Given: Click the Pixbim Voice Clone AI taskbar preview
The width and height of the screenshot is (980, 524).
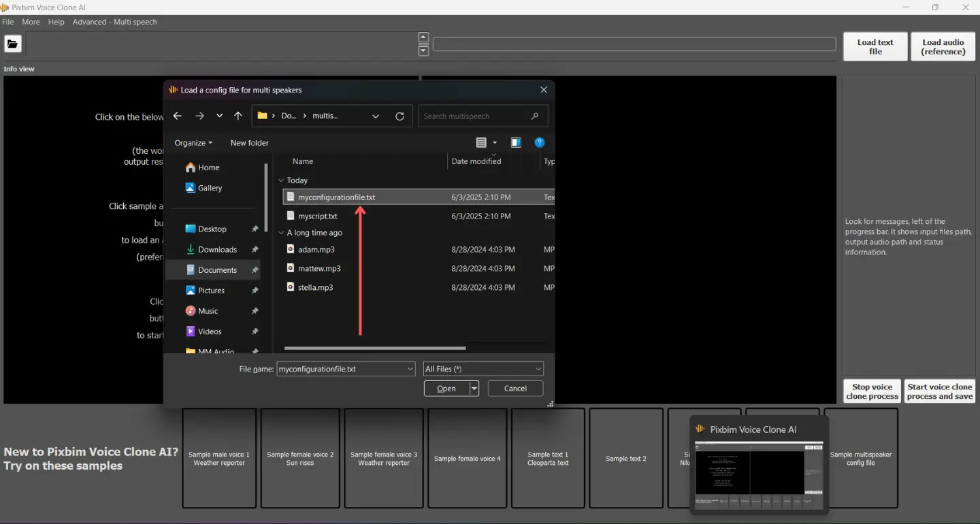Looking at the screenshot, I should click(759, 465).
